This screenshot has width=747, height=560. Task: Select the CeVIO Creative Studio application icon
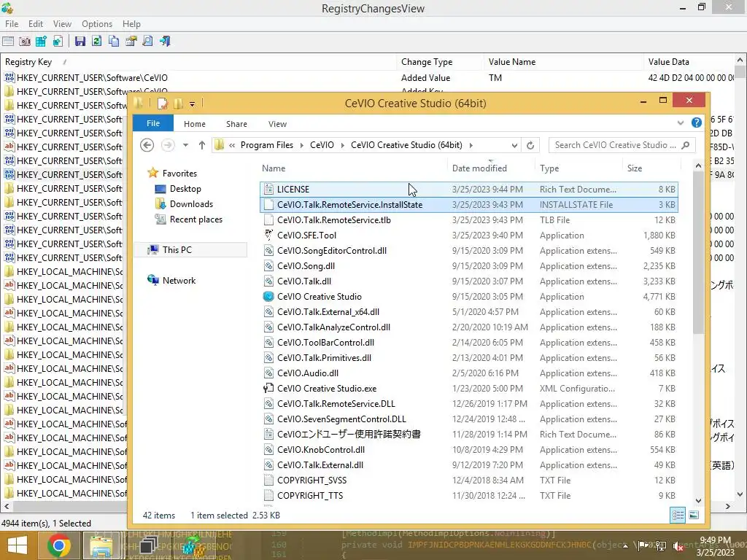268,297
